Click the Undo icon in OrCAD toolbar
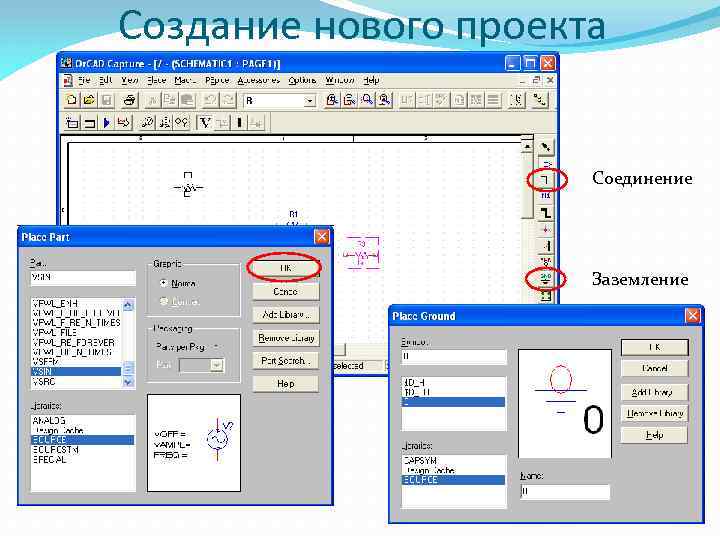The width and height of the screenshot is (720, 540). tap(211, 100)
